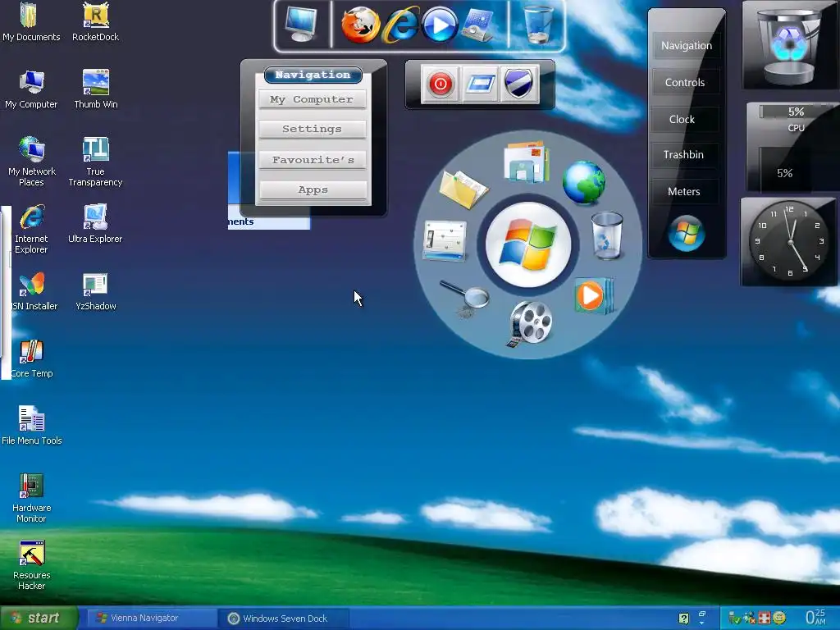
Task: Click the CPU meter gadget
Action: [792, 147]
